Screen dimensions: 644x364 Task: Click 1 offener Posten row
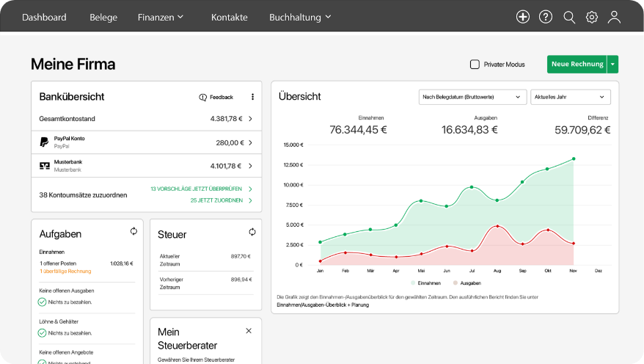tap(87, 263)
